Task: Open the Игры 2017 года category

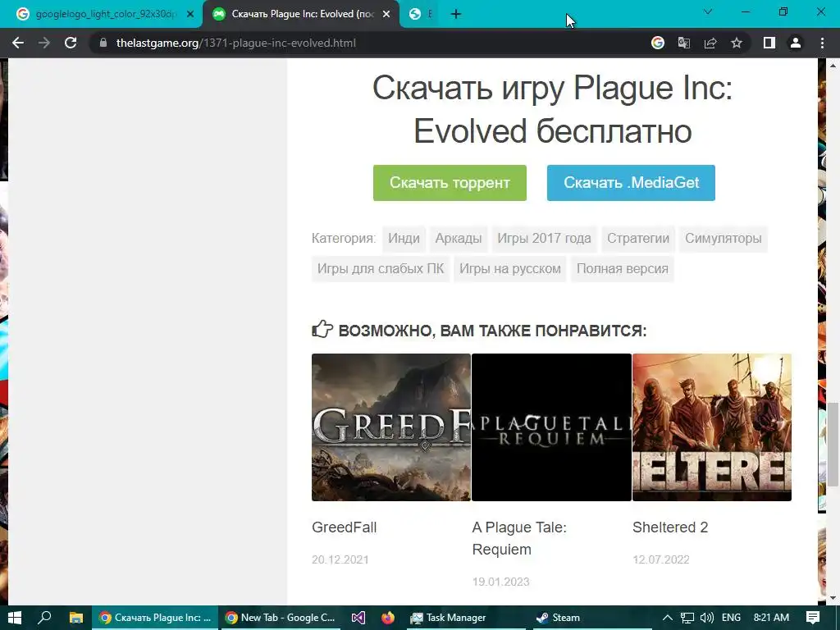Action: pos(544,239)
